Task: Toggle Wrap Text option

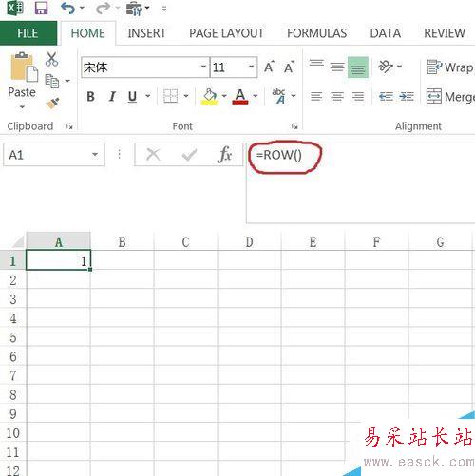Action: tap(450, 67)
